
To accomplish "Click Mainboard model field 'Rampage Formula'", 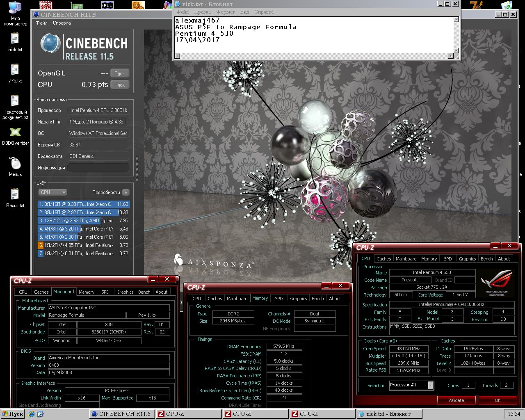I will (87, 315).
